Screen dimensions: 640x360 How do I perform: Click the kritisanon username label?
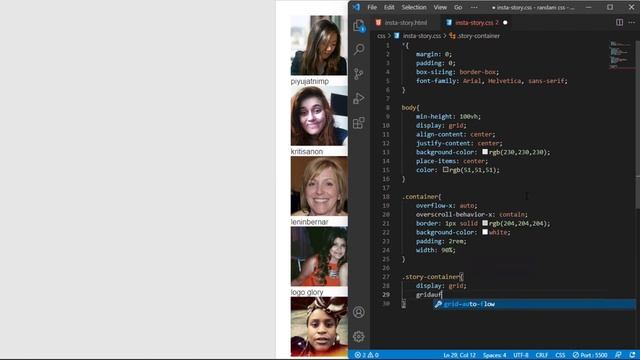click(x=307, y=151)
